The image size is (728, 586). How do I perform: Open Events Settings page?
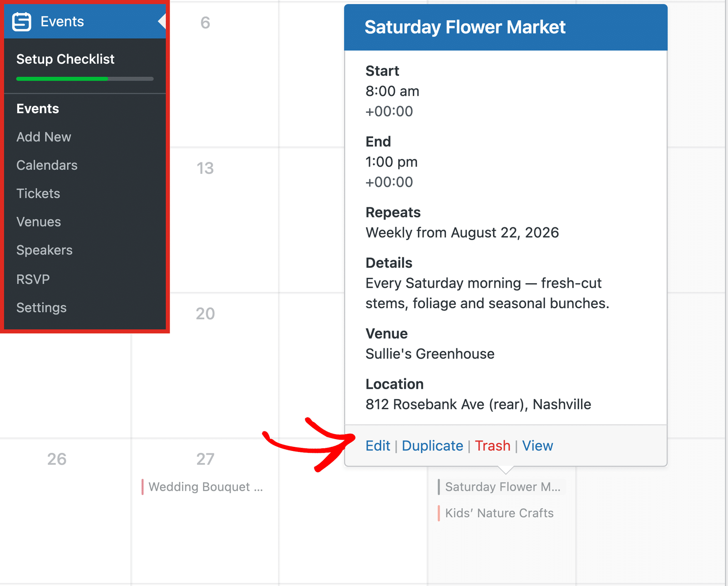[41, 308]
